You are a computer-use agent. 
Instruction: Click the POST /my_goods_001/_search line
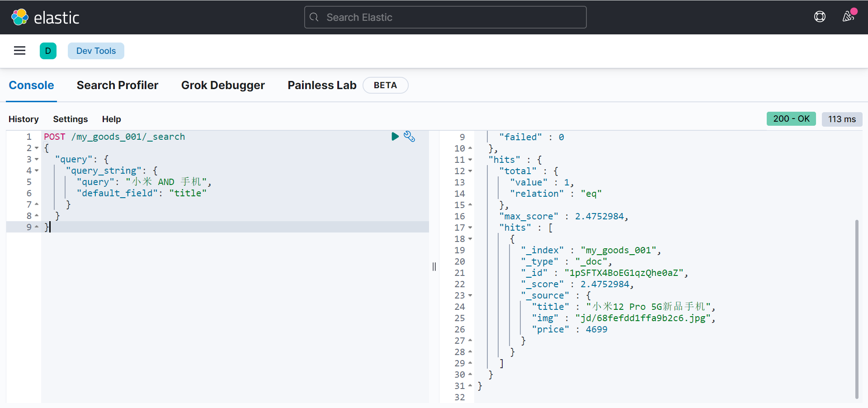pyautogui.click(x=114, y=137)
